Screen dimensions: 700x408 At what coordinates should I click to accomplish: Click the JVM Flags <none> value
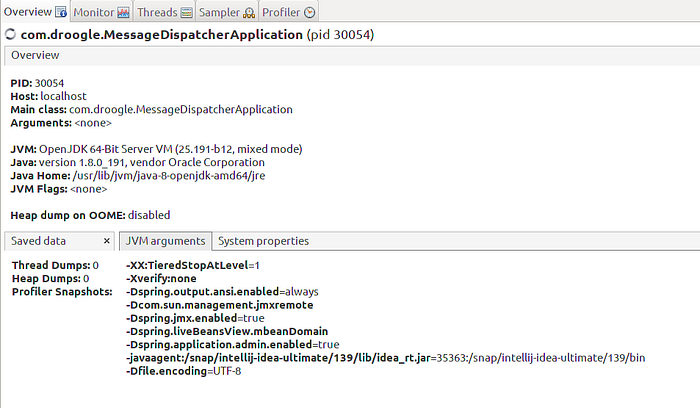88,189
